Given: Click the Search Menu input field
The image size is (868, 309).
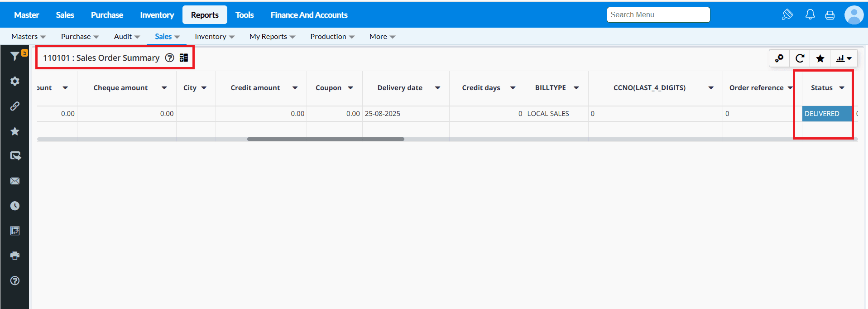Looking at the screenshot, I should tap(658, 14).
